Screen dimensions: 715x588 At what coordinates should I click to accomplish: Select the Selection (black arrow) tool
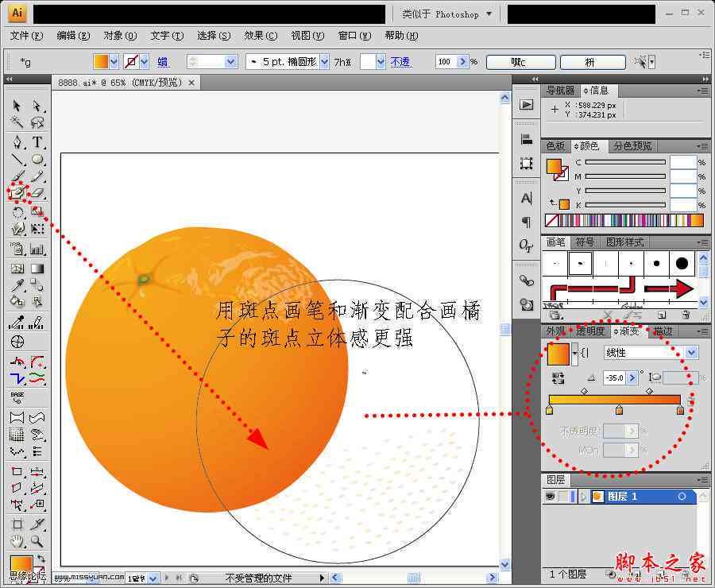17,106
